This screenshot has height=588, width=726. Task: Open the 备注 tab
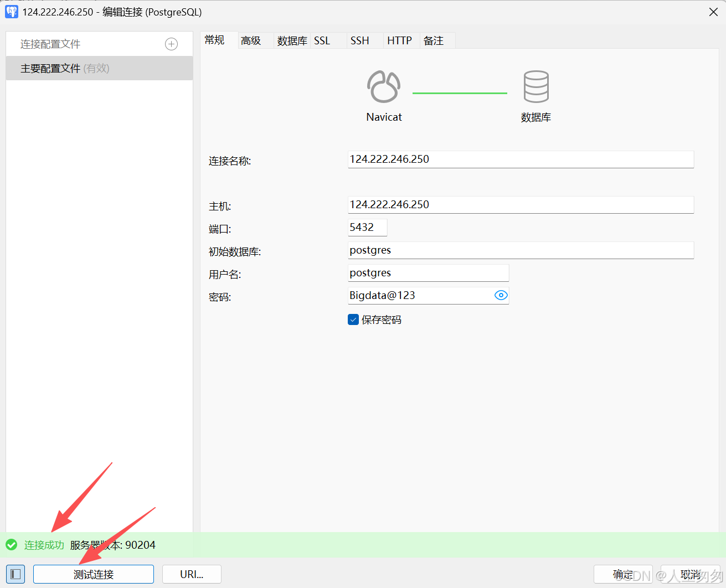[437, 40]
